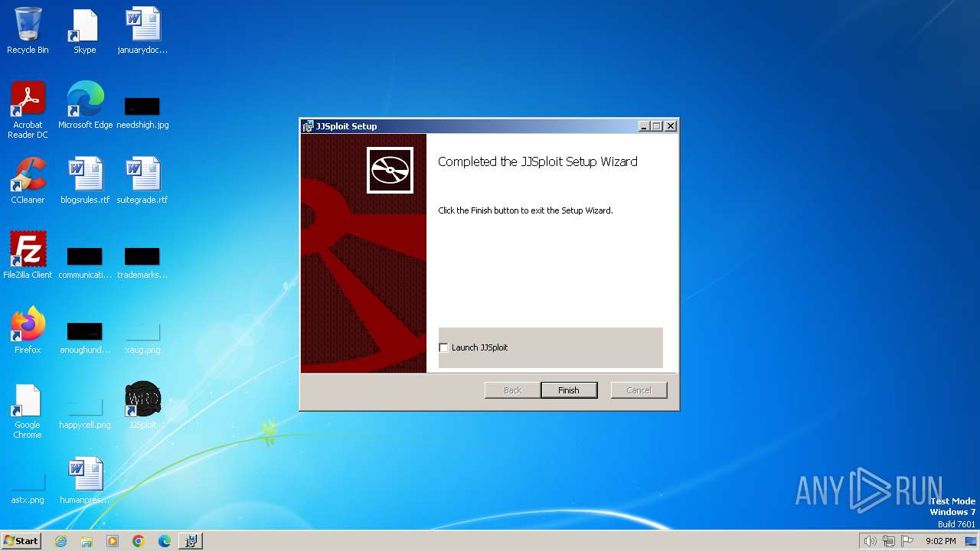Select the needshigh.jpg file icon
This screenshot has height=551, width=980.
click(x=142, y=112)
